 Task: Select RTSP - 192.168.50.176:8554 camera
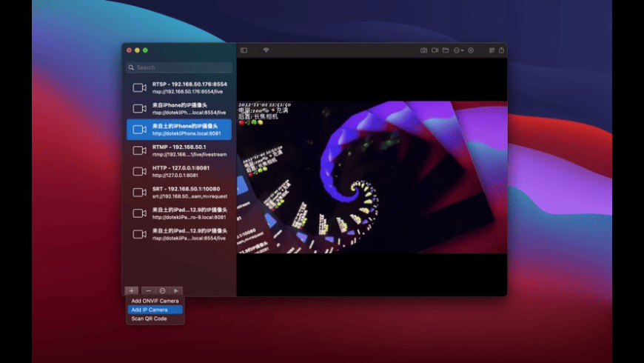click(x=179, y=87)
